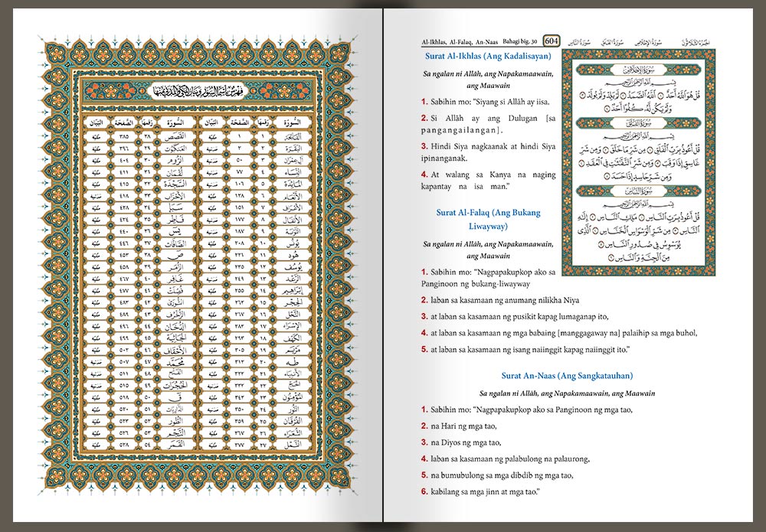Select the Arabic banner "سورة الناس" in the framed box

click(x=639, y=191)
